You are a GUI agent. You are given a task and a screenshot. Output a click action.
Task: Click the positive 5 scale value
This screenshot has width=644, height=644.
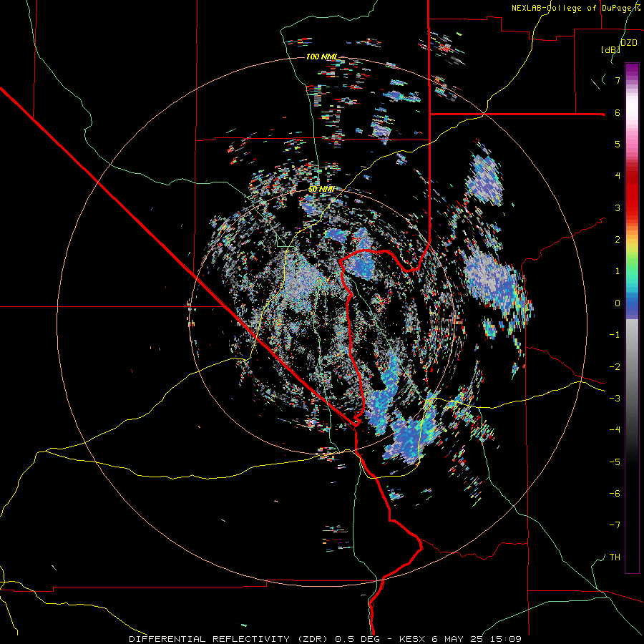coord(618,144)
